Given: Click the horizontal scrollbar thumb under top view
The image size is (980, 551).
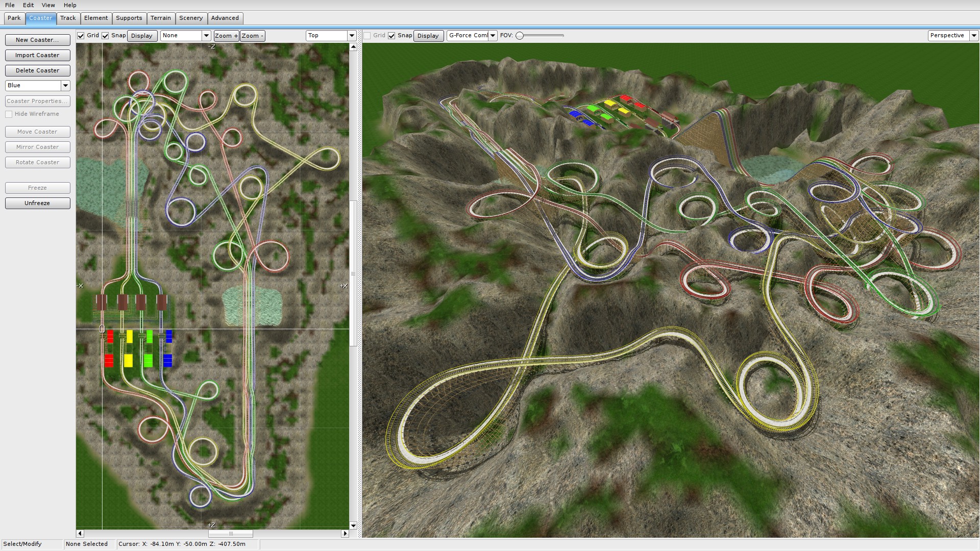Looking at the screenshot, I should point(231,534).
